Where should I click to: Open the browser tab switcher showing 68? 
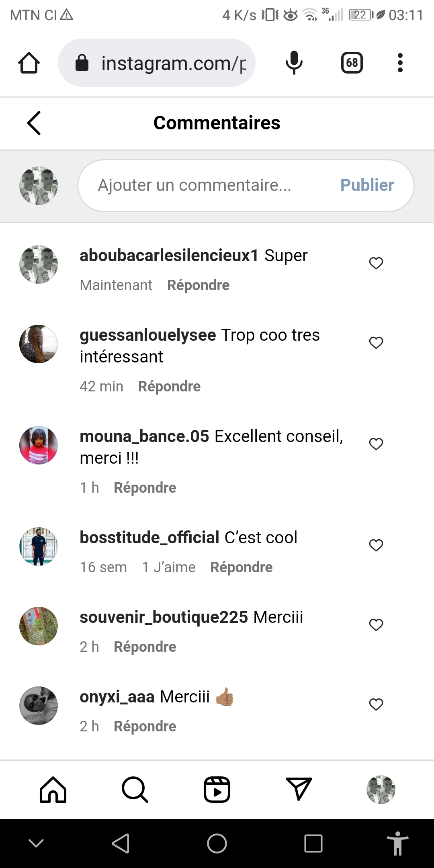[x=352, y=63]
